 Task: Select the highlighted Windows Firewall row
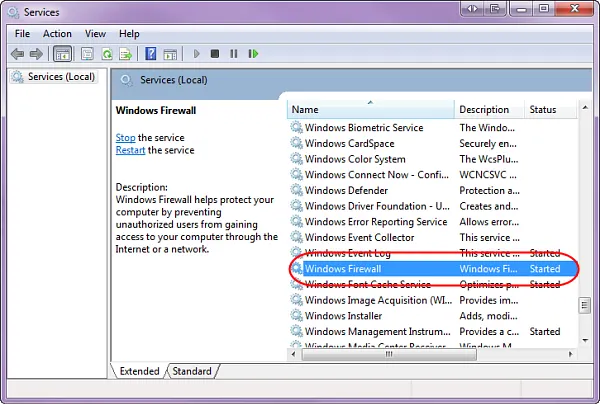pos(432,269)
